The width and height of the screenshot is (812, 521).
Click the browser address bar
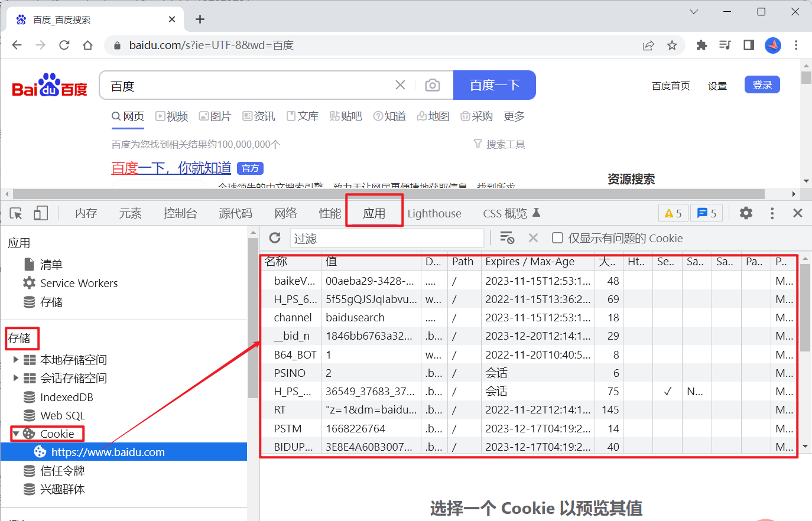pos(378,45)
